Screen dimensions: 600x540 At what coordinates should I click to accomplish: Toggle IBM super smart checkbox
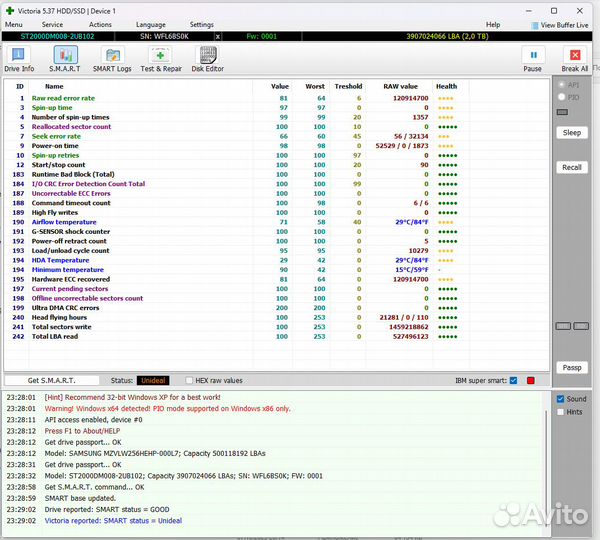[x=513, y=380]
